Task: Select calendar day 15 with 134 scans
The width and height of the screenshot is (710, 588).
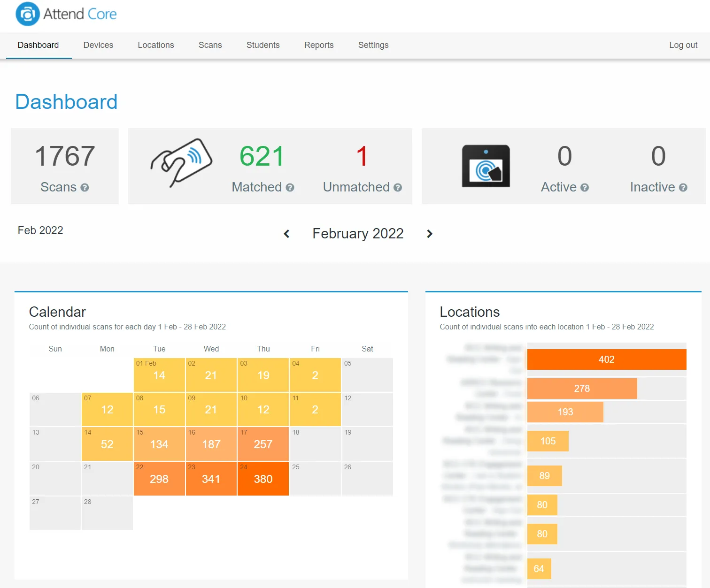Action: (x=159, y=444)
